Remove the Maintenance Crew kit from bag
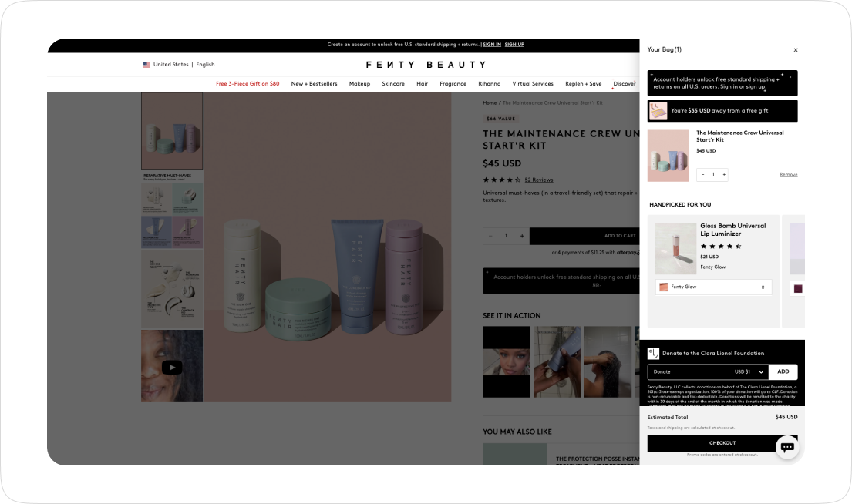Screen dimensions: 852x504 (789, 174)
